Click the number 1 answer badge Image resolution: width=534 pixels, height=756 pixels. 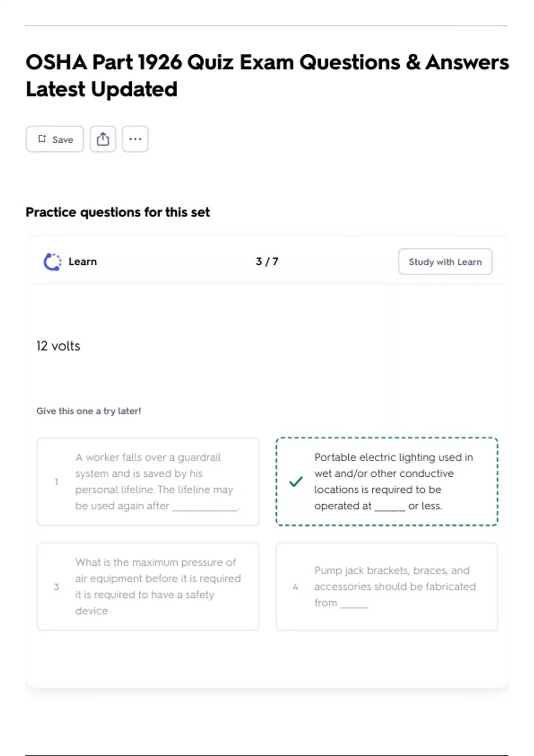click(57, 482)
